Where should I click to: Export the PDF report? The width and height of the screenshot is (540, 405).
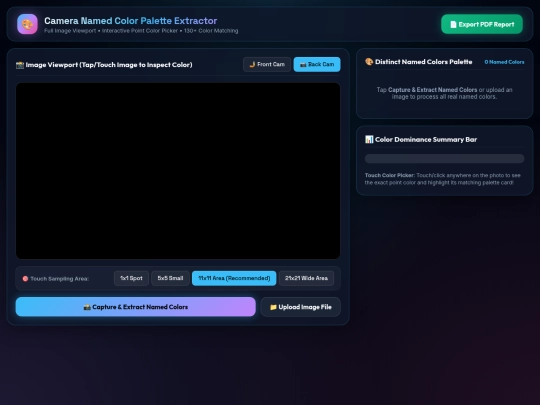tap(482, 24)
